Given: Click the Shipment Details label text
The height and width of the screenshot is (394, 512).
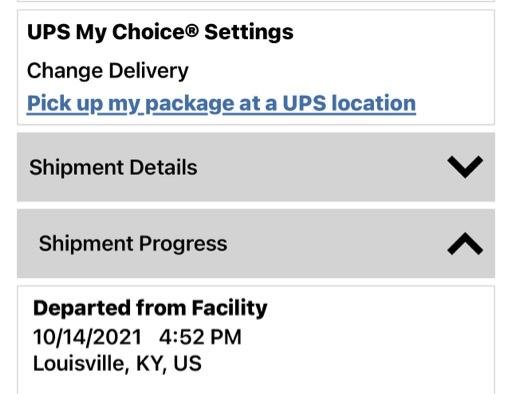Looking at the screenshot, I should [x=113, y=167].
